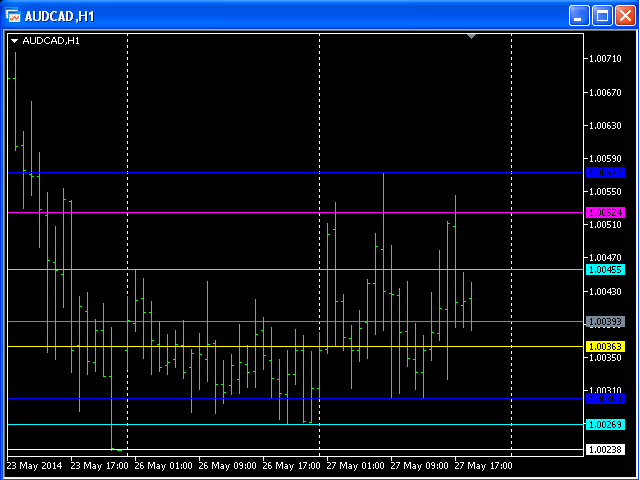Viewport: 640px width, 480px height.
Task: Click the AUDCAD,H1 window title text
Action: 60,16
